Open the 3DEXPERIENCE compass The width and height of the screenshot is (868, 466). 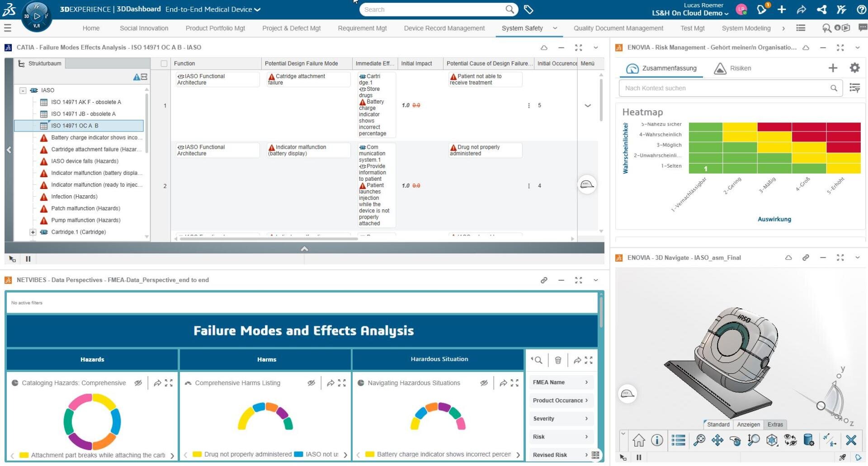pyautogui.click(x=37, y=17)
